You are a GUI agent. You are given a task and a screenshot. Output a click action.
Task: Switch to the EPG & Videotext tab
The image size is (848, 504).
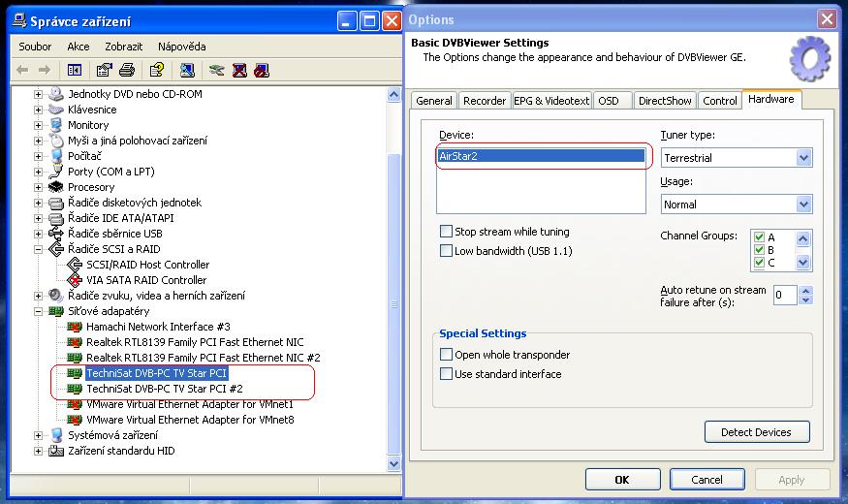[551, 101]
